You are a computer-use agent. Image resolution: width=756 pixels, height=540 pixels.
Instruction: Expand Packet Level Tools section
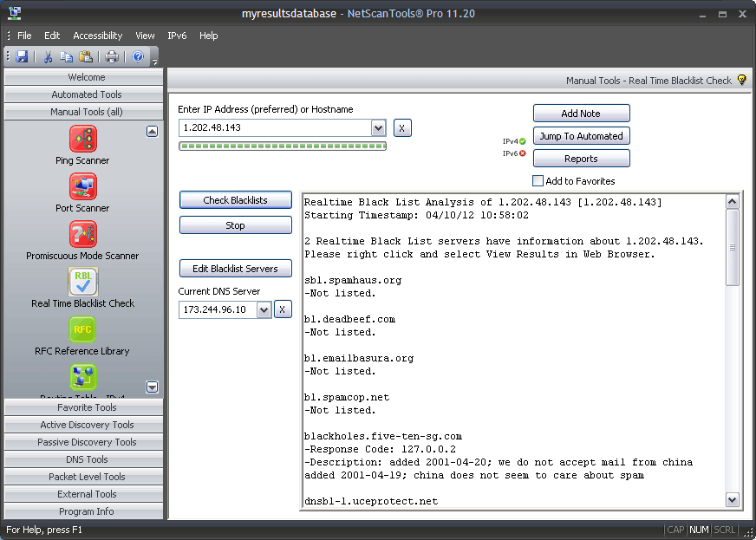(x=84, y=477)
